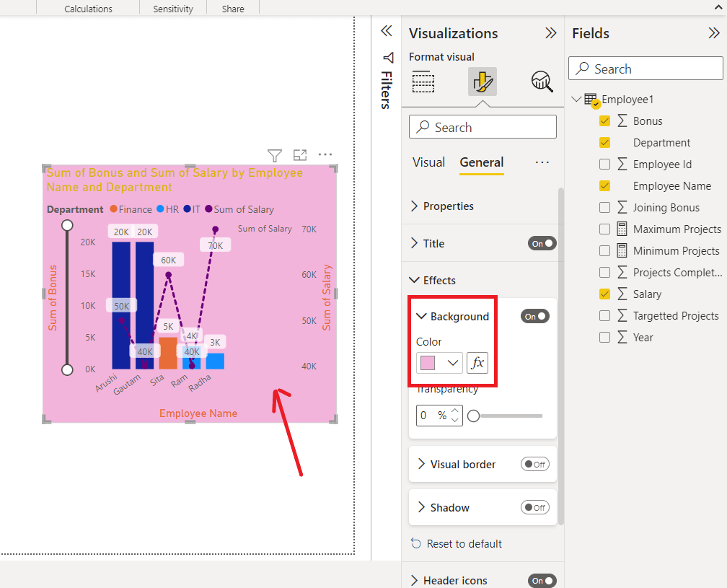
Task: Click the Fields search box
Action: click(x=646, y=68)
